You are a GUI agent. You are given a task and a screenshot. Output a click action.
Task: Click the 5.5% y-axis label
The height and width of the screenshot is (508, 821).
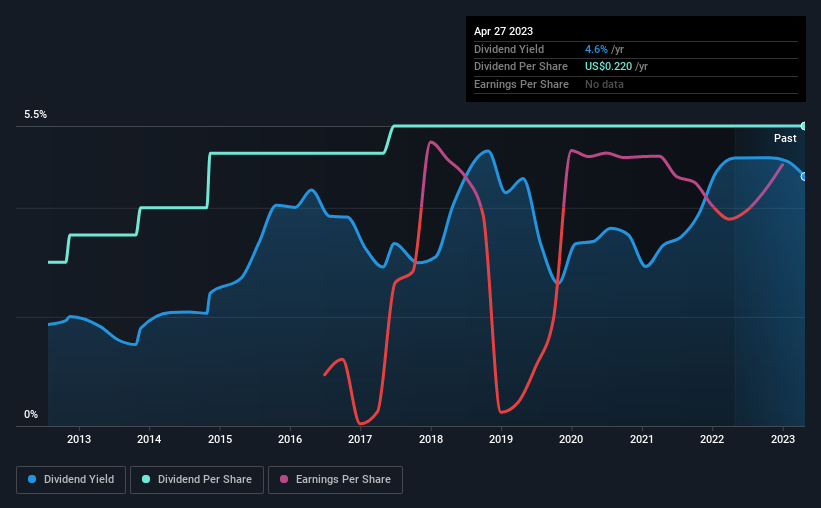point(35,114)
